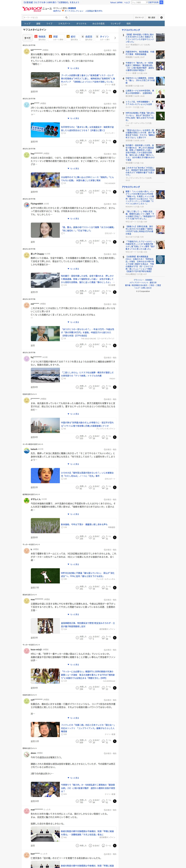Screen dimensions: 186x868
Task: Open the 速報 navigation tab
Action: point(38,24)
